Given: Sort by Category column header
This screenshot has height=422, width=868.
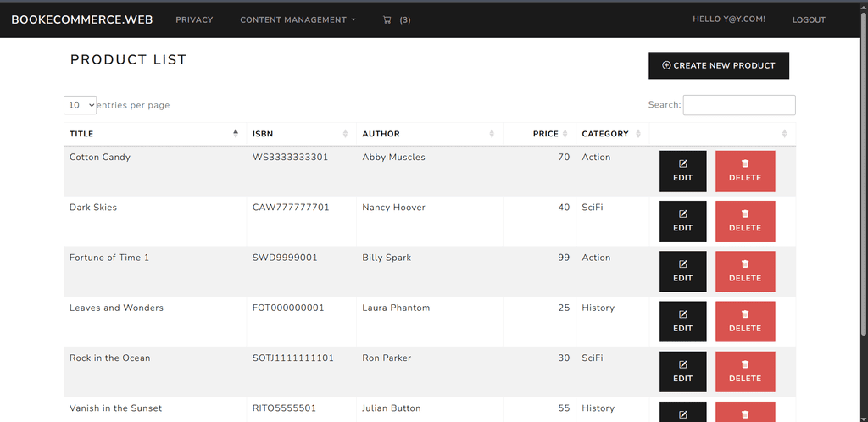Looking at the screenshot, I should coord(612,134).
